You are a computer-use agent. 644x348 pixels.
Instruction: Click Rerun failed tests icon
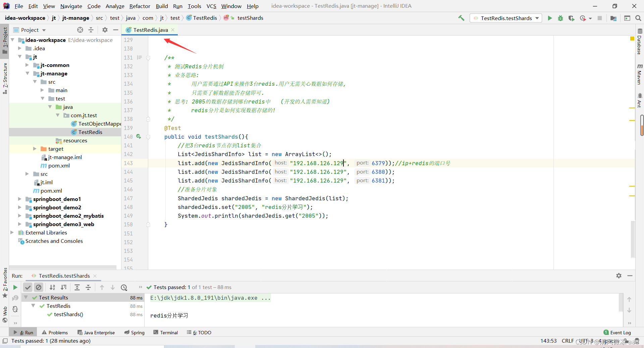[x=15, y=298]
